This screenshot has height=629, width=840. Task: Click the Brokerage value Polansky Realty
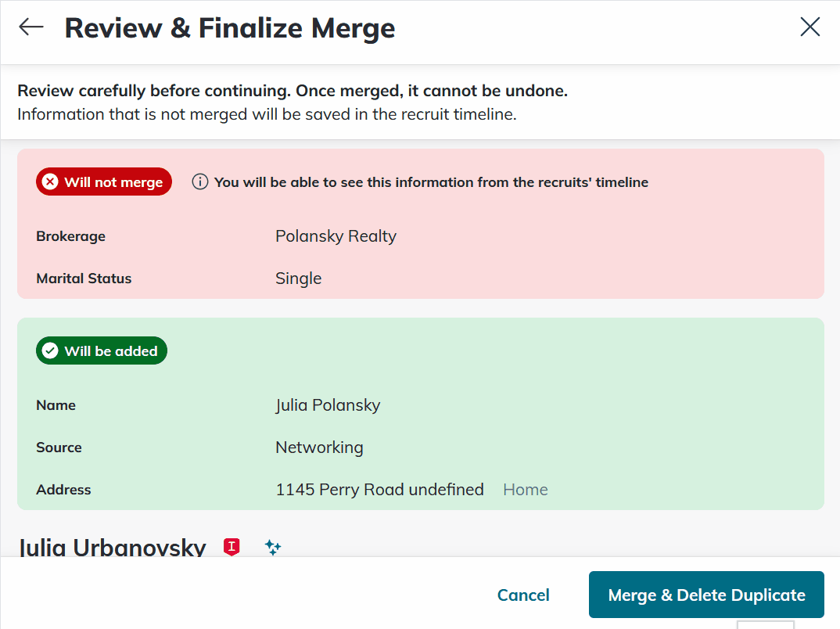336,235
